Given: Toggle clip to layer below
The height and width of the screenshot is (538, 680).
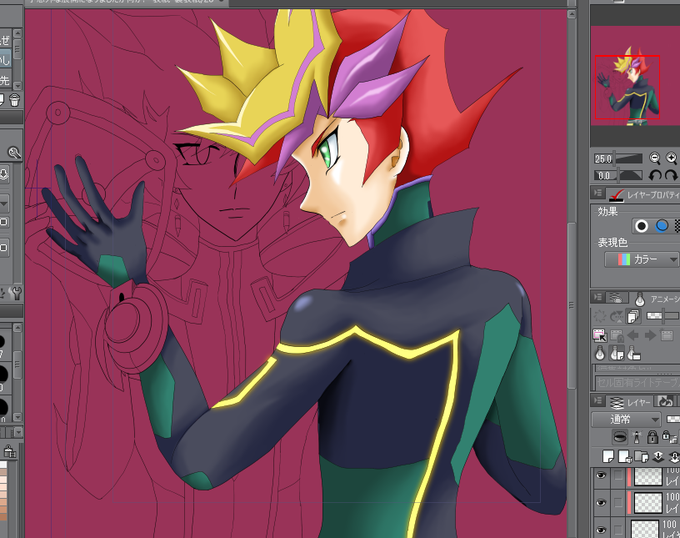Looking at the screenshot, I should (x=621, y=437).
